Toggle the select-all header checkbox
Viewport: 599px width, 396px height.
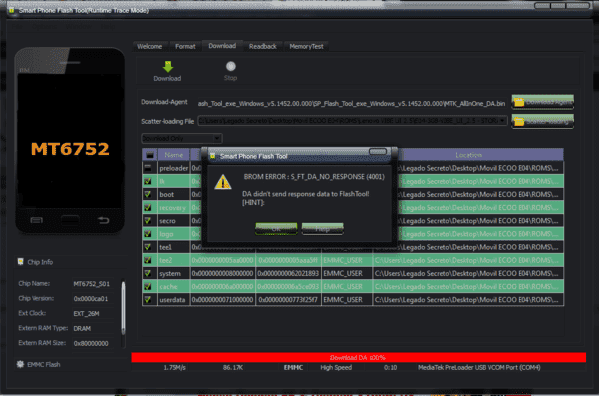(149, 155)
